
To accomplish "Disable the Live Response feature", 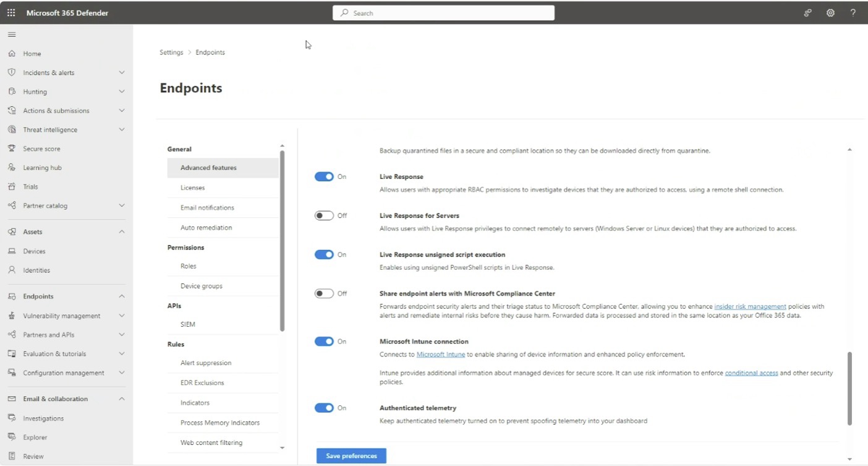I will 325,176.
